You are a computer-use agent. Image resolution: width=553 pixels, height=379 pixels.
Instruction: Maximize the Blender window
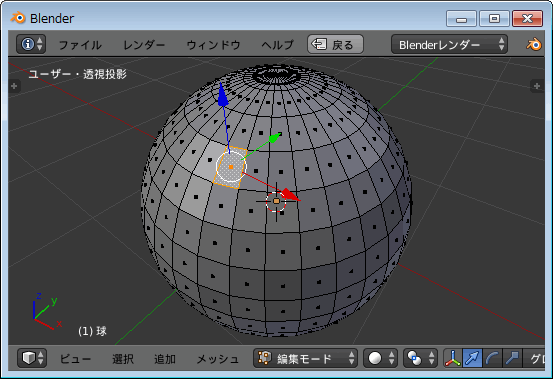pyautogui.click(x=494, y=18)
